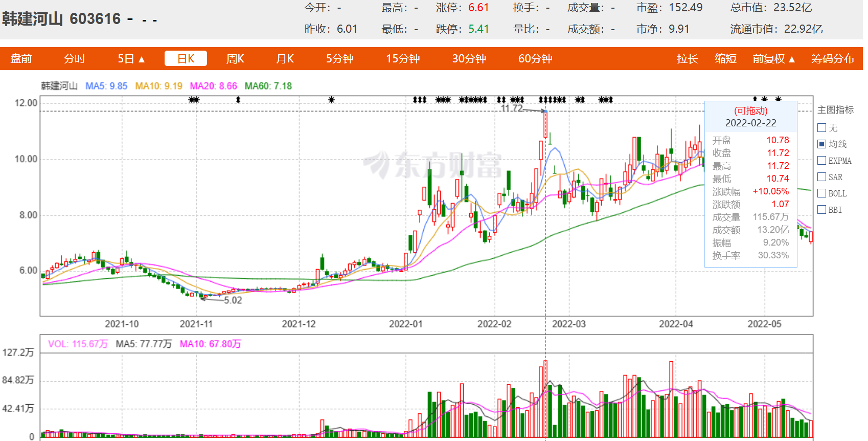Viewport: 868px width, 441px height.
Task: Click 拉长 to stretch the chart
Action: pos(687,59)
